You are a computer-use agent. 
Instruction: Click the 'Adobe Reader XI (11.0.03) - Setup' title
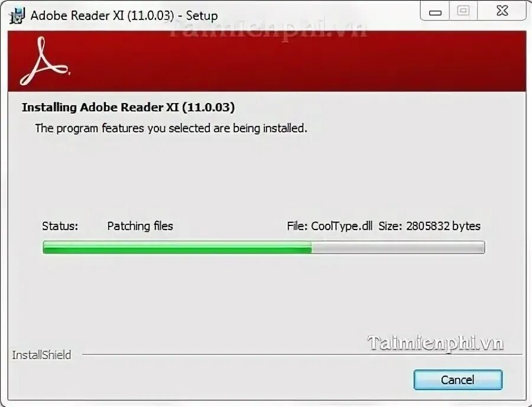click(x=124, y=15)
